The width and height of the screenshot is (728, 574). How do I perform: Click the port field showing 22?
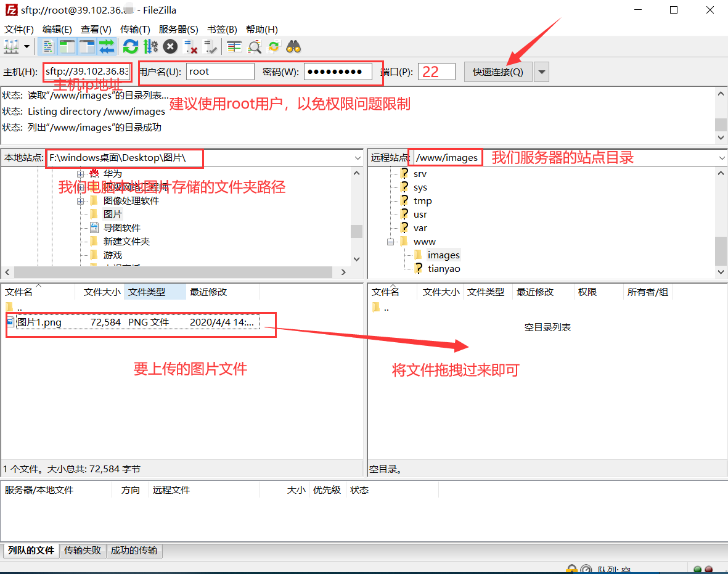(x=436, y=72)
